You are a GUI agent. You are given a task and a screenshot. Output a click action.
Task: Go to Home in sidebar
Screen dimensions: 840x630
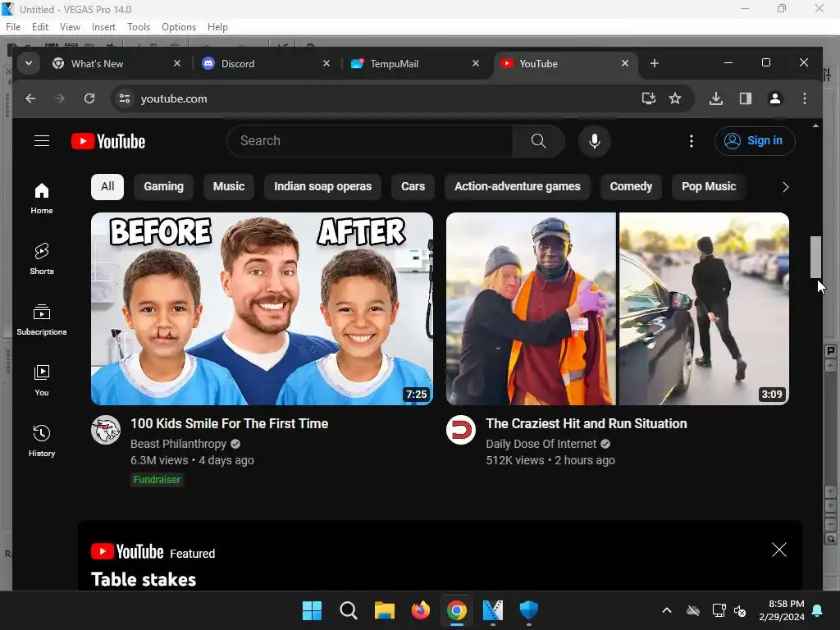42,199
